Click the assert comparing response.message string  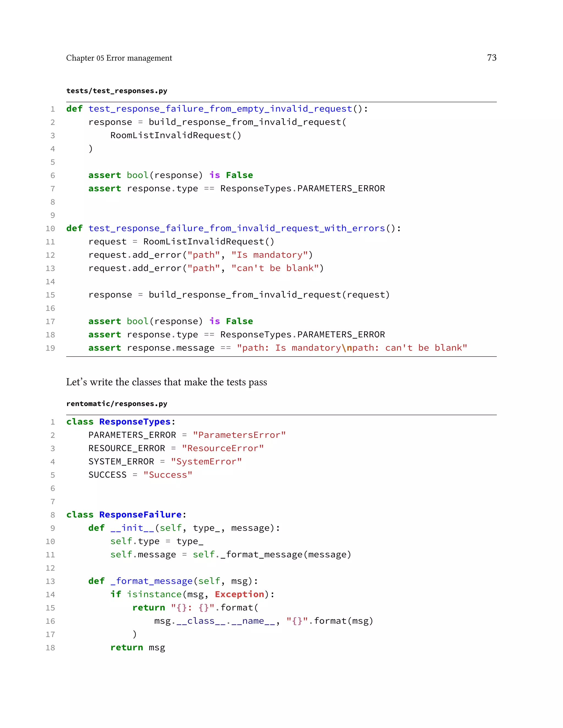(277, 348)
